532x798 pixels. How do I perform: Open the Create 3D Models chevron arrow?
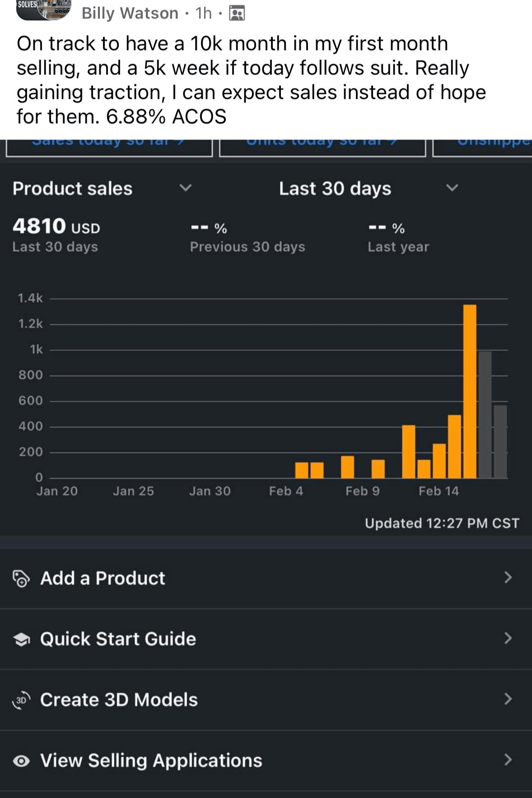click(508, 699)
